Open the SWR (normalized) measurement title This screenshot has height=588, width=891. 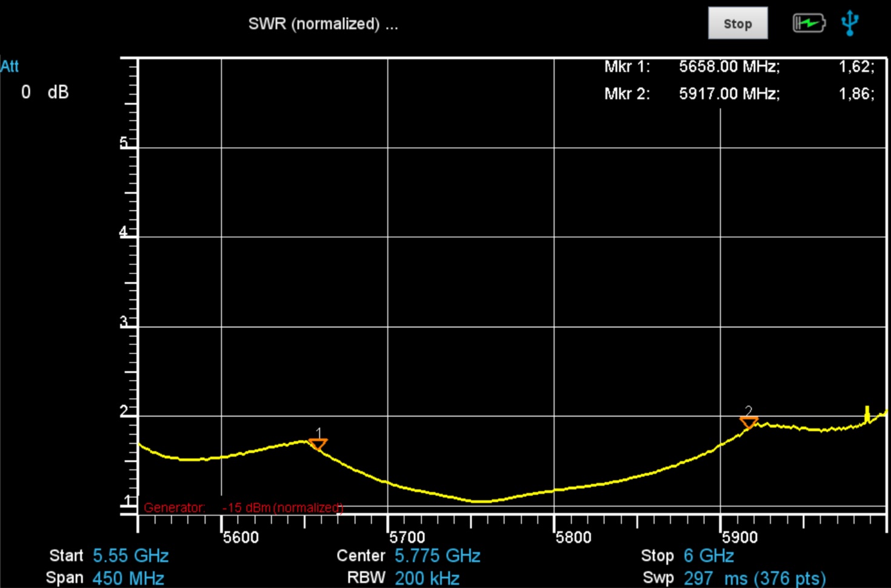tap(322, 24)
